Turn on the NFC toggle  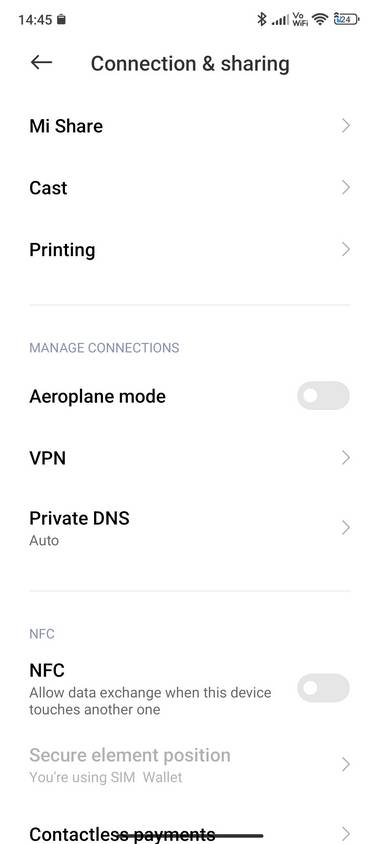point(323,687)
